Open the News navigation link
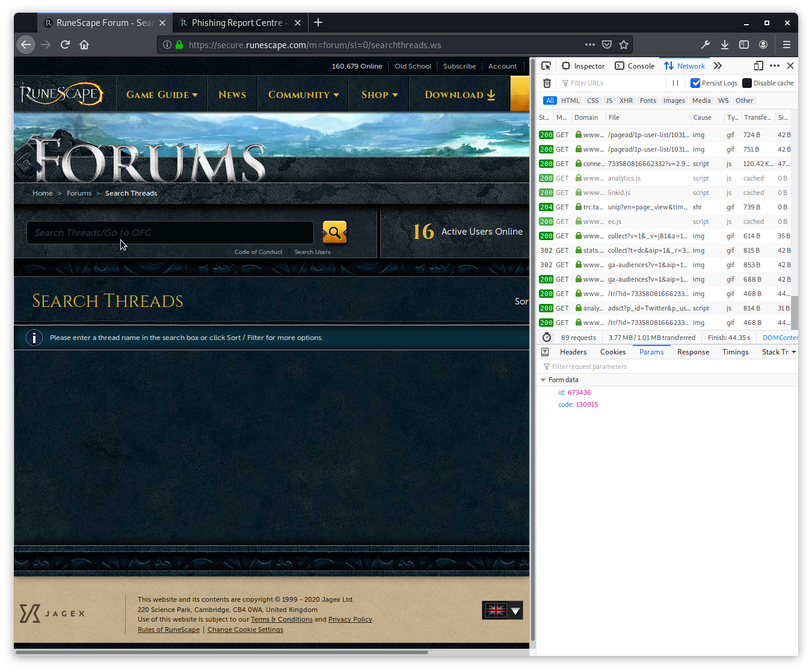 click(232, 94)
